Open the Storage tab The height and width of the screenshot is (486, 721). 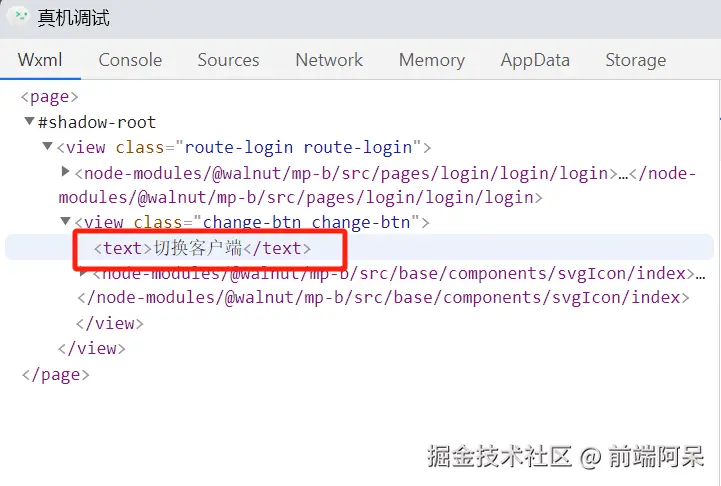[x=635, y=60]
